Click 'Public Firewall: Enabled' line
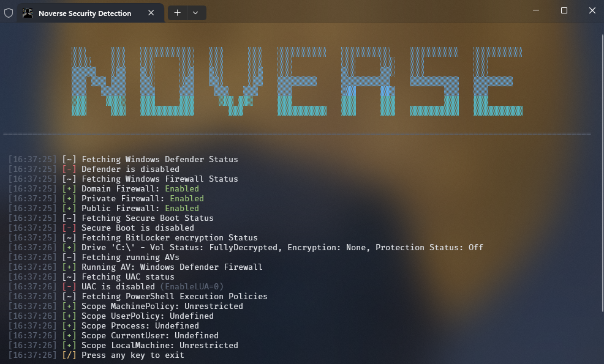Screen dimensions: 604x364 pos(104,209)
